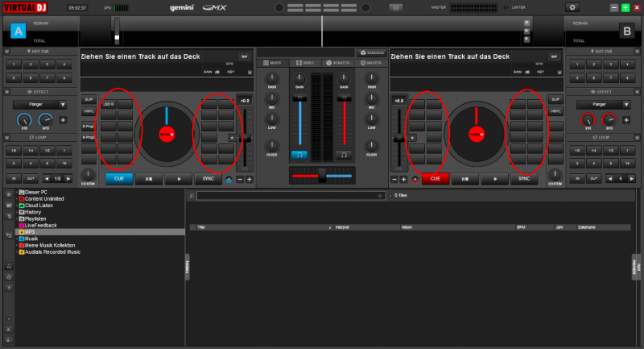Viewport: 644px width, 349px height.
Task: Click the red CUE button on deck B
Action: click(x=435, y=179)
